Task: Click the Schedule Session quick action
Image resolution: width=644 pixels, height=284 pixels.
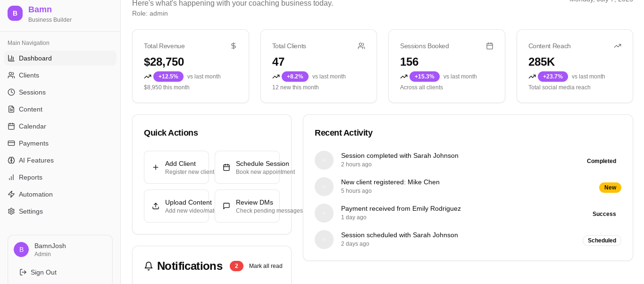Action: click(x=247, y=167)
